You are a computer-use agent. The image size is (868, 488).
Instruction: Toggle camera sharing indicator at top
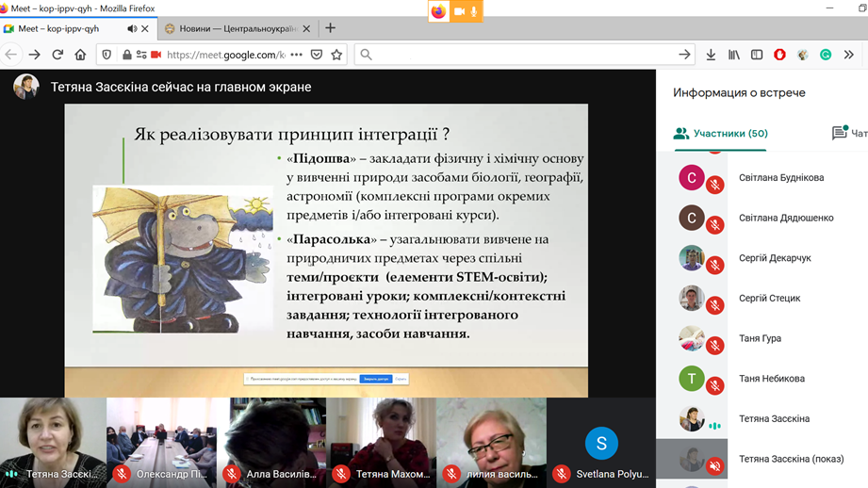pyautogui.click(x=458, y=11)
